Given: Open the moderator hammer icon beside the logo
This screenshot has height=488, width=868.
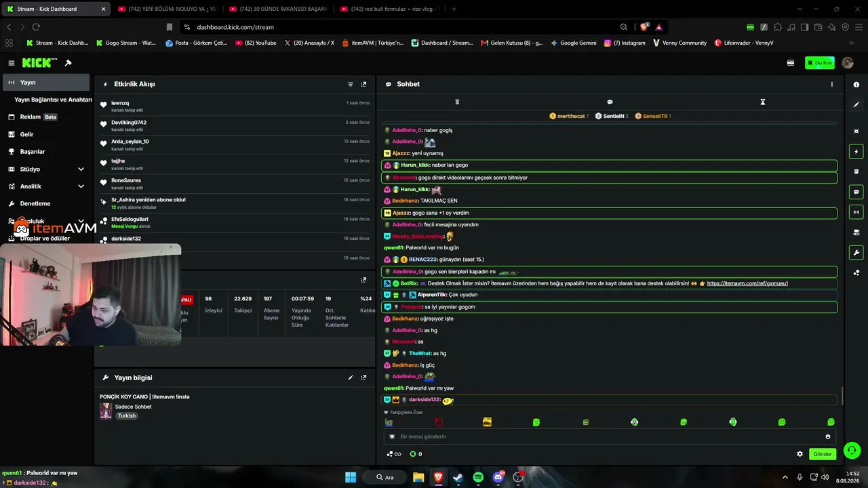Looking at the screenshot, I should pos(68,63).
